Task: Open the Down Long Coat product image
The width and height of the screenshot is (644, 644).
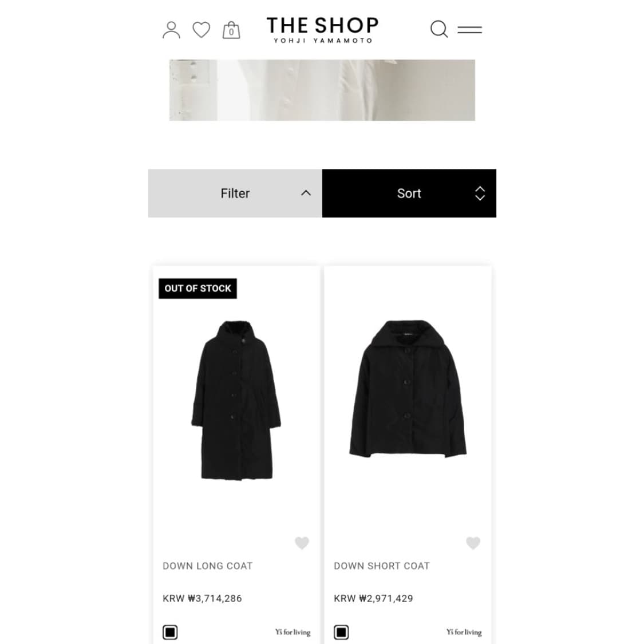Action: click(236, 400)
